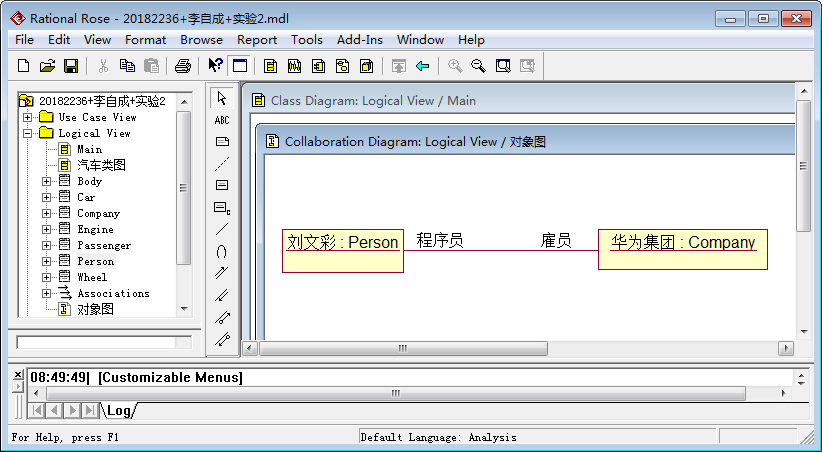Click the Fit In Window icon
The image size is (822, 452).
[x=503, y=66]
